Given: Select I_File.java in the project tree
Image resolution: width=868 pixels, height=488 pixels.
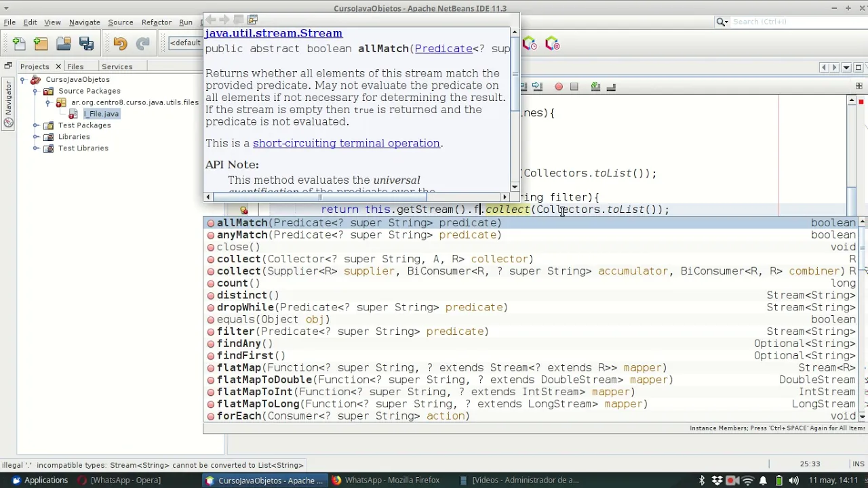Looking at the screenshot, I should point(100,114).
